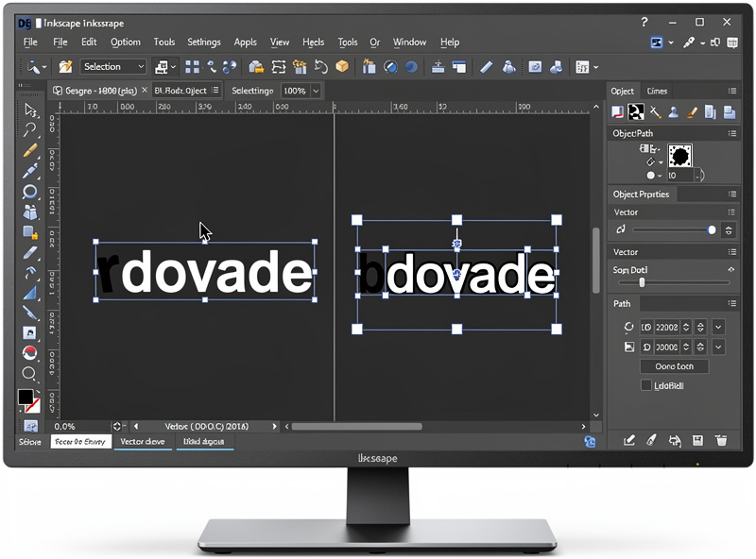Close the Geagre document tab
The height and width of the screenshot is (559, 756).
pos(145,90)
